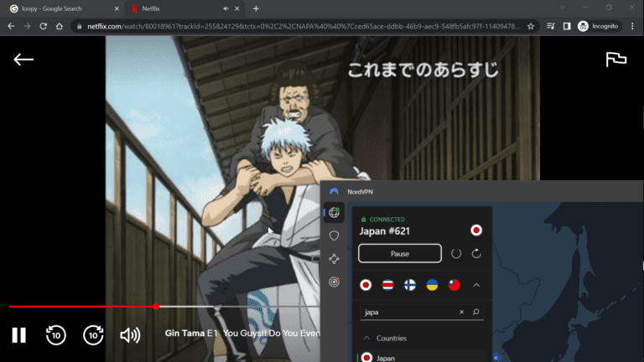Click the Netflix back arrow
Screen dimensions: 644x362
pyautogui.click(x=23, y=59)
